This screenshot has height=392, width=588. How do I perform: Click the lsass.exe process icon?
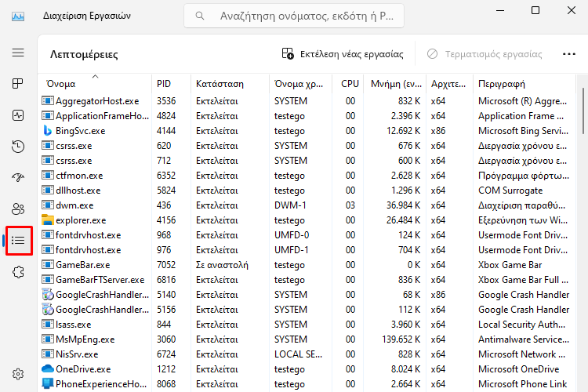48,324
